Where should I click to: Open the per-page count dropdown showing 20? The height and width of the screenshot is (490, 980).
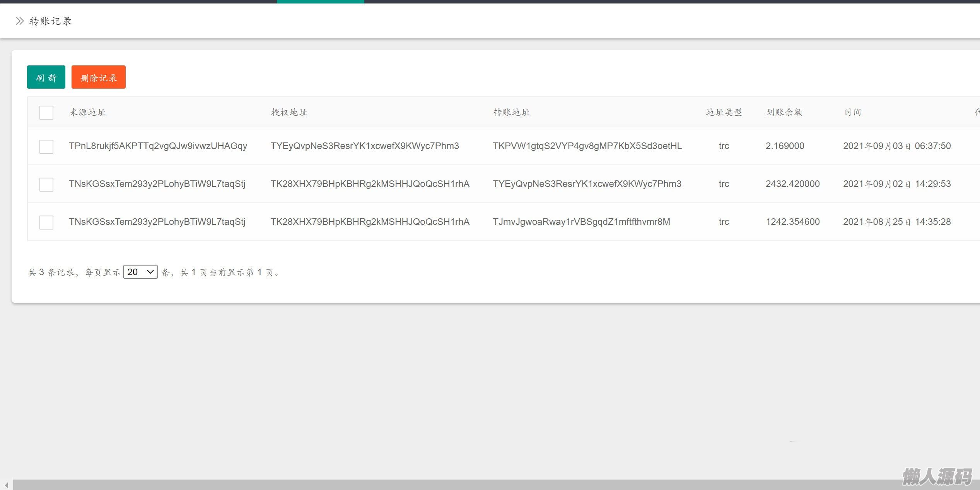[140, 272]
